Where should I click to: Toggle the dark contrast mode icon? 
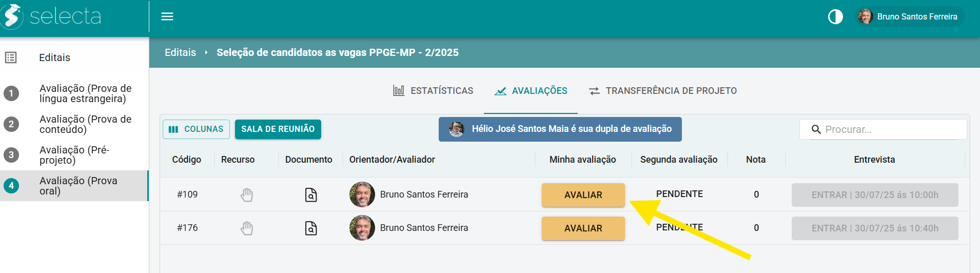(x=835, y=17)
